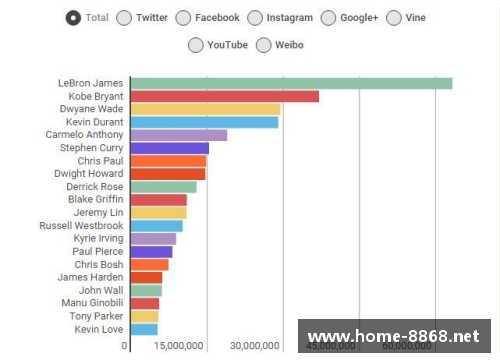Click the Kevin Love bar
Screen dimensions: 500x362
point(144,329)
